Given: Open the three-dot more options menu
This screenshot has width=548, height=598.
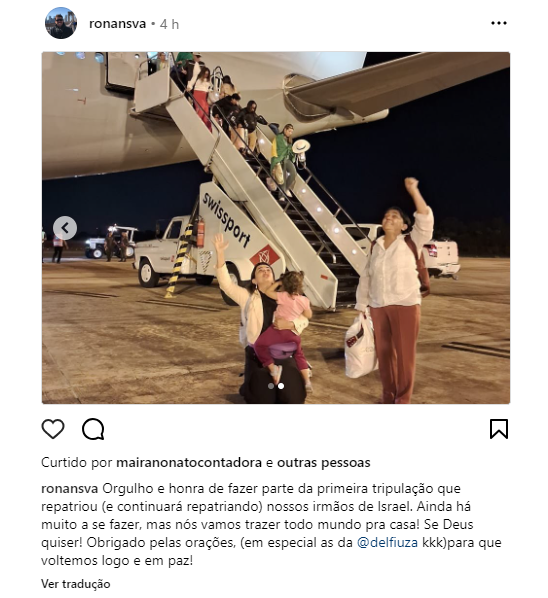Looking at the screenshot, I should (x=499, y=23).
